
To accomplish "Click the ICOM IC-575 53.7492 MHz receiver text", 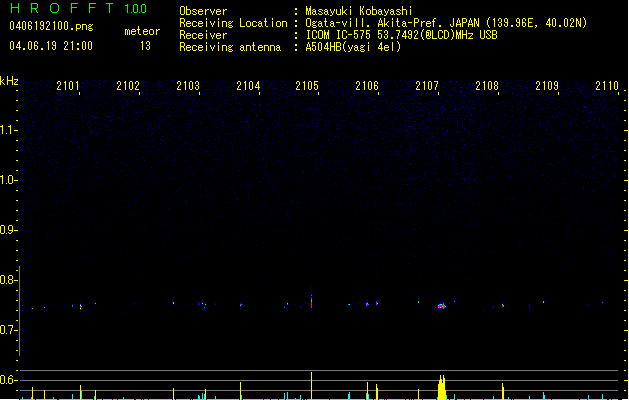I will 402,35.
